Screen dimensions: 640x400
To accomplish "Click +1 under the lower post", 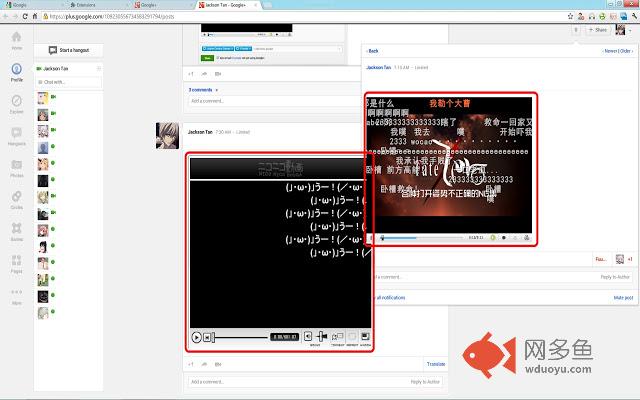I will pyautogui.click(x=191, y=364).
